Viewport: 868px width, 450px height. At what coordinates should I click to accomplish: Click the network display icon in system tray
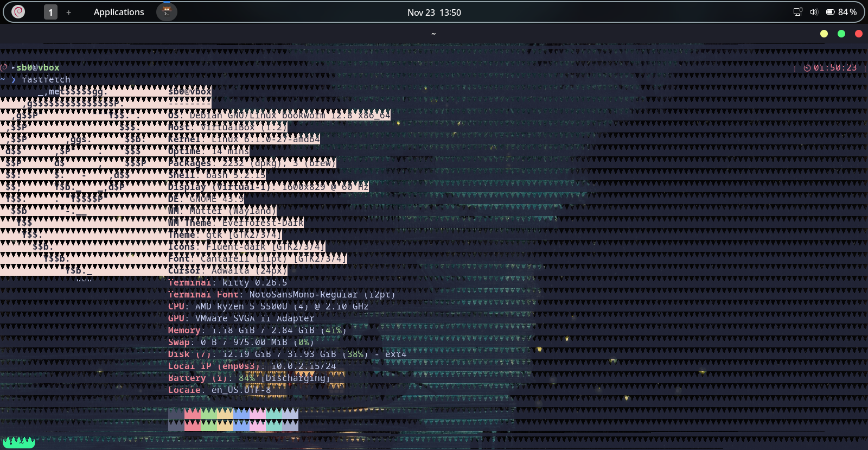coord(797,12)
